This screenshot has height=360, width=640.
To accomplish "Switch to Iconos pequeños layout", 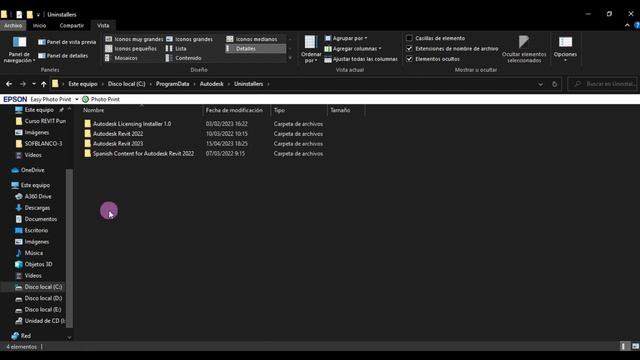I will coord(131,49).
